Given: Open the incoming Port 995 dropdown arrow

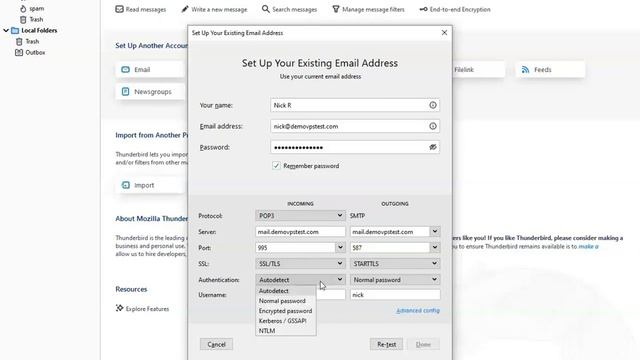Looking at the screenshot, I should (x=340, y=247).
